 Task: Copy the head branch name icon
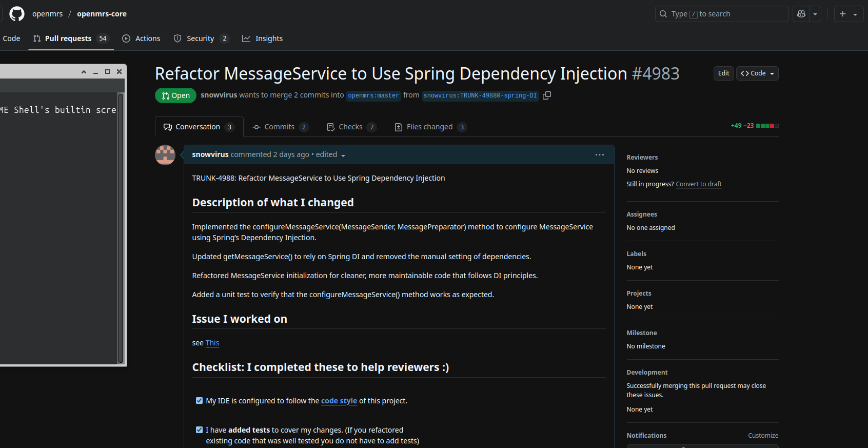[x=547, y=95]
